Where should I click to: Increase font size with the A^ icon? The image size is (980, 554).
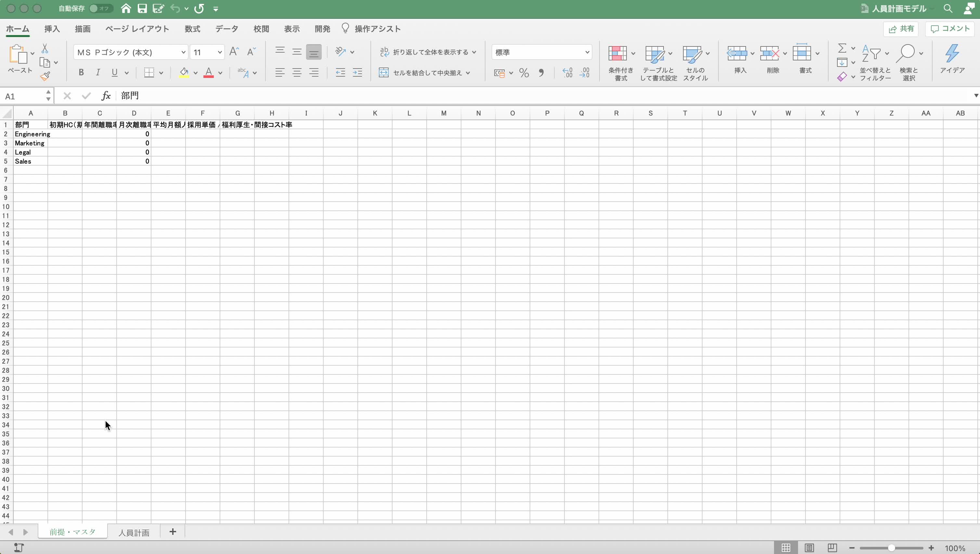[x=233, y=51]
